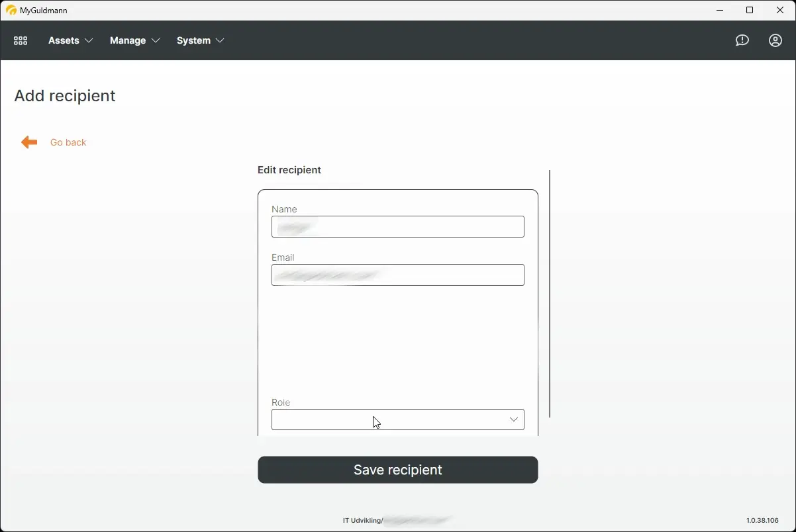
Task: Select the Name input field
Action: [397, 226]
